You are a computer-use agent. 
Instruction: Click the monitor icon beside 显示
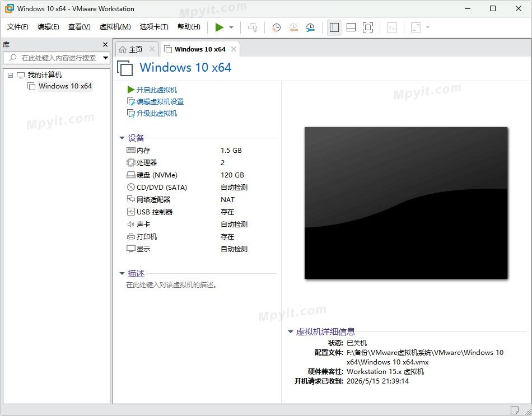[x=131, y=249]
